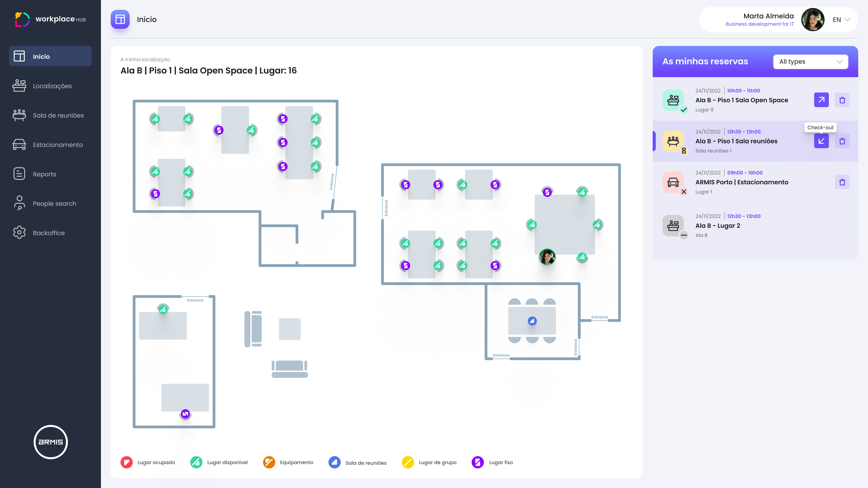Delete the ARMIS Porto Estacionamento reservation

point(842,182)
